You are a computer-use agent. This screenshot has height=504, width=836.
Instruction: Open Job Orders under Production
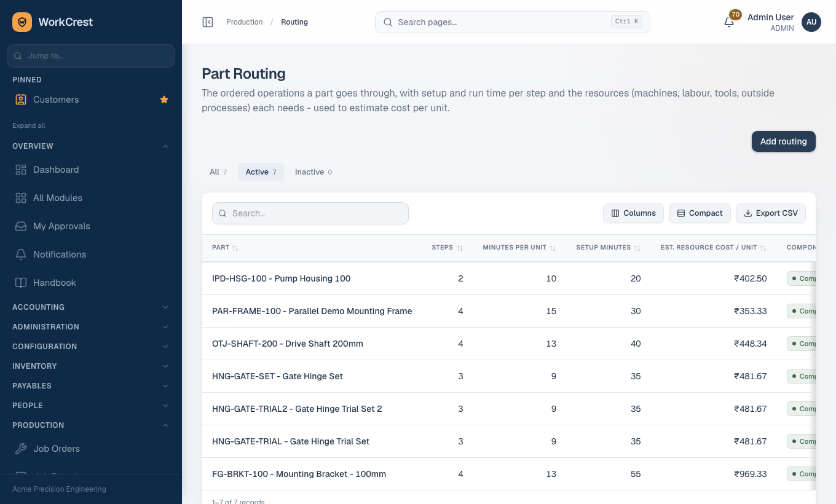91,449
